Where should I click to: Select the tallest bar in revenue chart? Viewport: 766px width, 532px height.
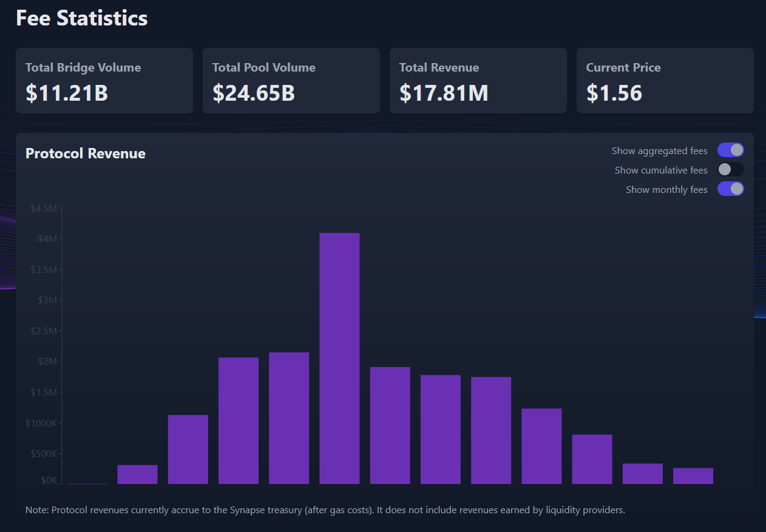[x=339, y=358]
